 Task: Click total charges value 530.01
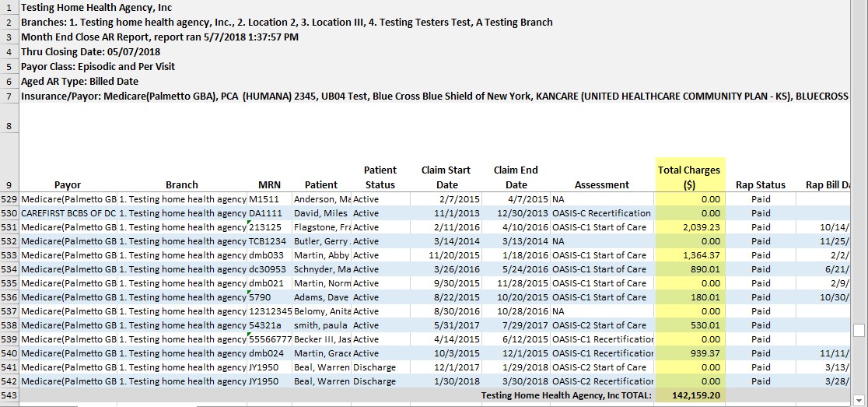690,325
